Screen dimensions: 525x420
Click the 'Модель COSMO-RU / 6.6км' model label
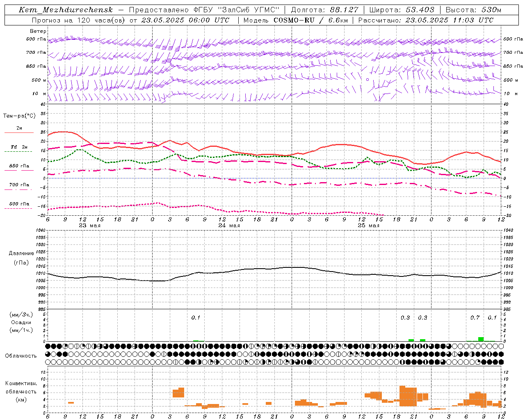tap(295, 20)
